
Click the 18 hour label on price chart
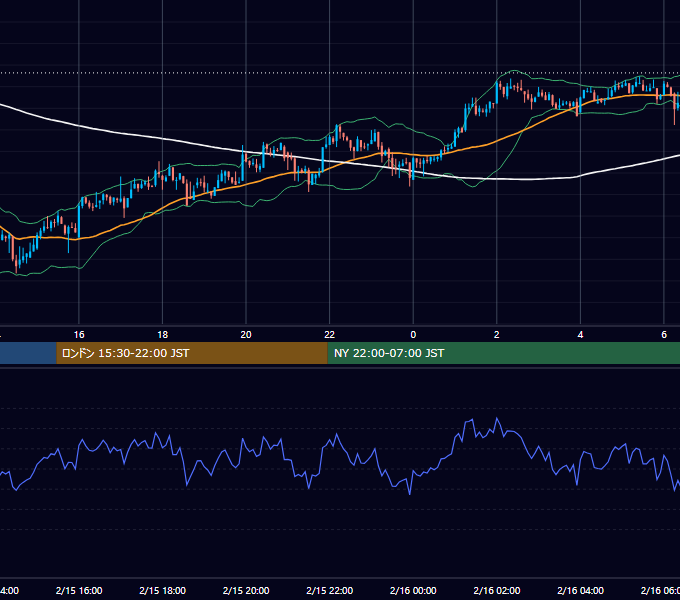[x=163, y=335]
